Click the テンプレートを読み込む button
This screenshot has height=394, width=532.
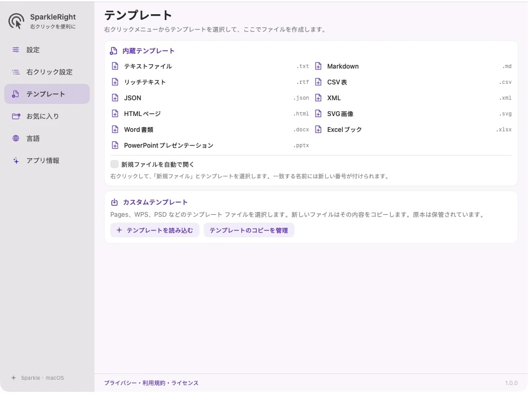tap(155, 230)
